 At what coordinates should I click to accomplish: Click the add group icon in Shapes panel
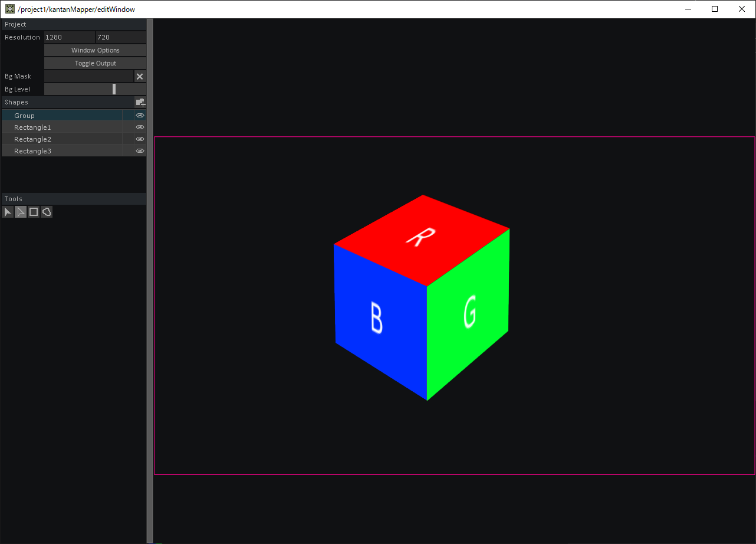pos(140,101)
